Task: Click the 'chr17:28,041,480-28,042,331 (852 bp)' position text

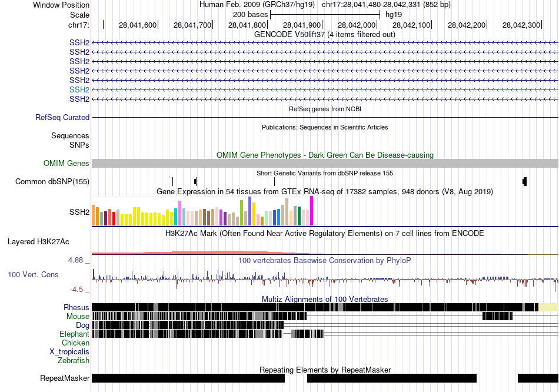Action: (x=386, y=5)
